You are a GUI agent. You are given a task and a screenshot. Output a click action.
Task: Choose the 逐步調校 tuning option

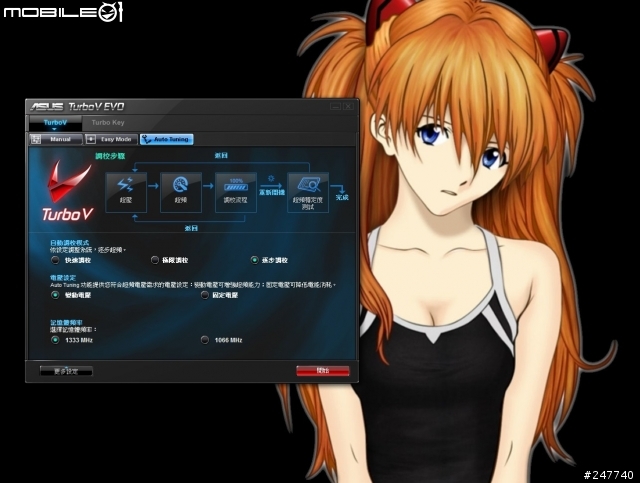coord(254,260)
